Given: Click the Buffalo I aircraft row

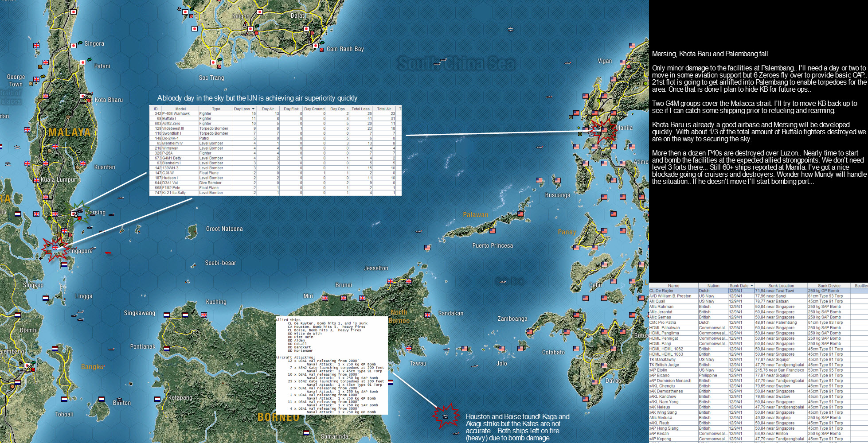Looking at the screenshot, I should click(275, 119).
